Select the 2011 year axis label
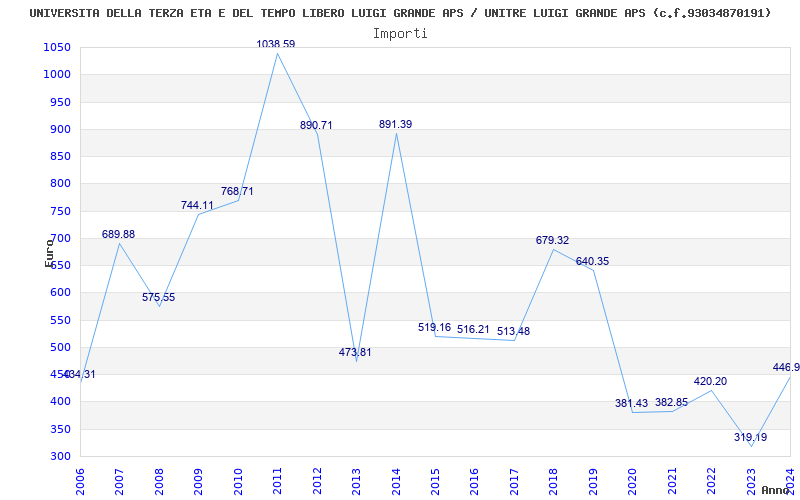Image resolution: width=800 pixels, height=500 pixels. [277, 481]
